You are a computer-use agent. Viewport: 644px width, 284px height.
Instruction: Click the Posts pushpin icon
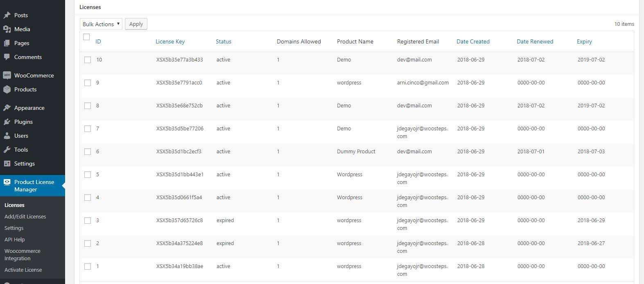pyautogui.click(x=7, y=15)
